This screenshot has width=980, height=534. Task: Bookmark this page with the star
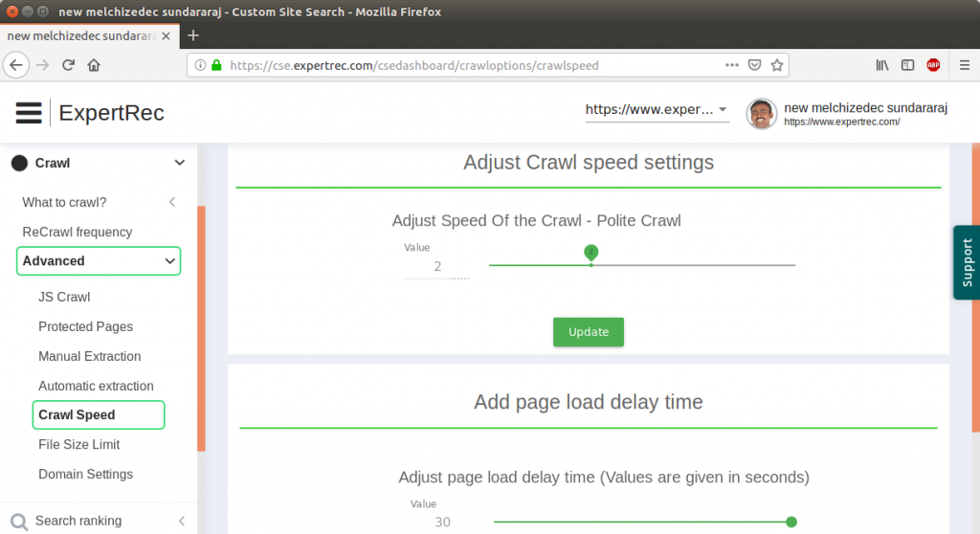[777, 65]
